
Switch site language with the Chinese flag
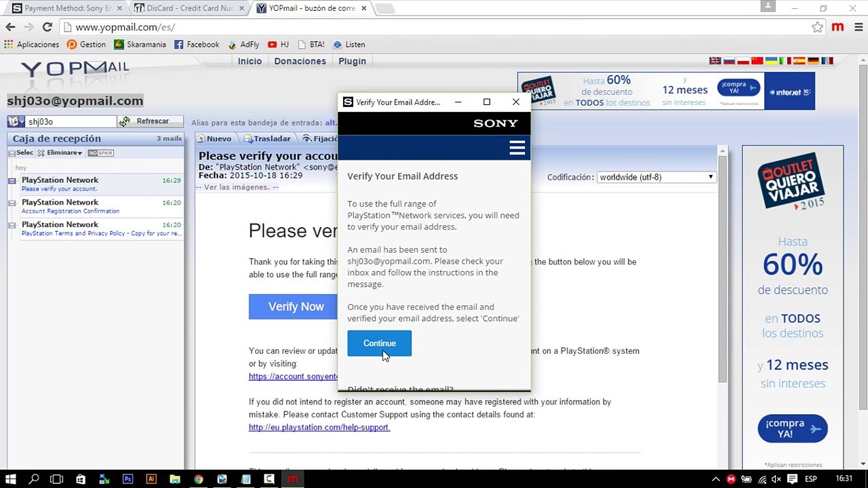click(x=757, y=61)
